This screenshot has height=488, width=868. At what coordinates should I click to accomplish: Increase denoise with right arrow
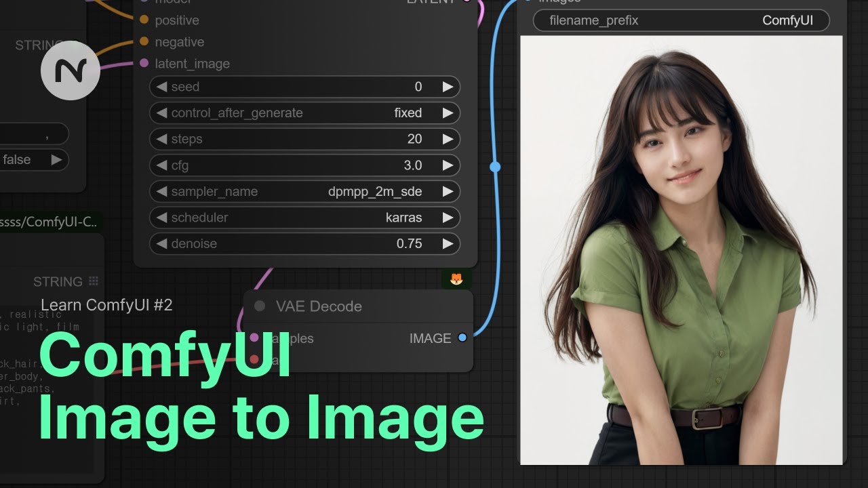click(448, 244)
